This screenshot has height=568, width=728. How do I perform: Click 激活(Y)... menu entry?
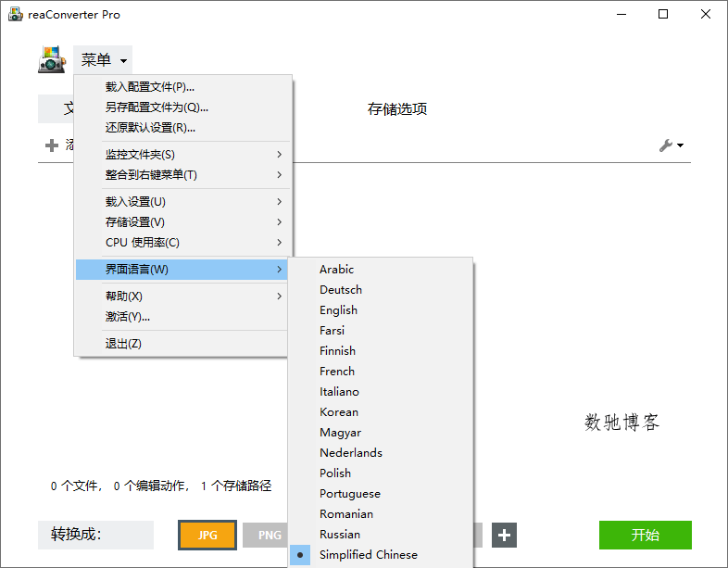pos(183,317)
